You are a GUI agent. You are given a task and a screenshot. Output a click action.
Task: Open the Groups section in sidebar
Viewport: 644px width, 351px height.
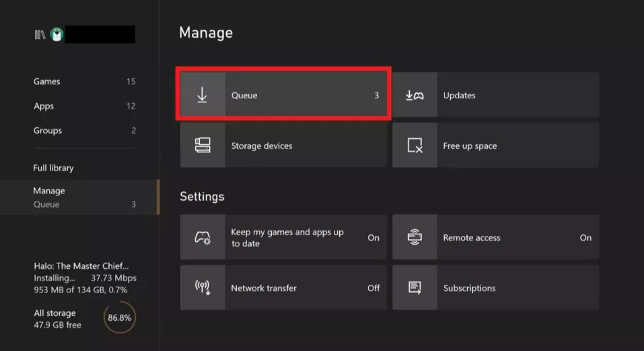pyautogui.click(x=84, y=131)
